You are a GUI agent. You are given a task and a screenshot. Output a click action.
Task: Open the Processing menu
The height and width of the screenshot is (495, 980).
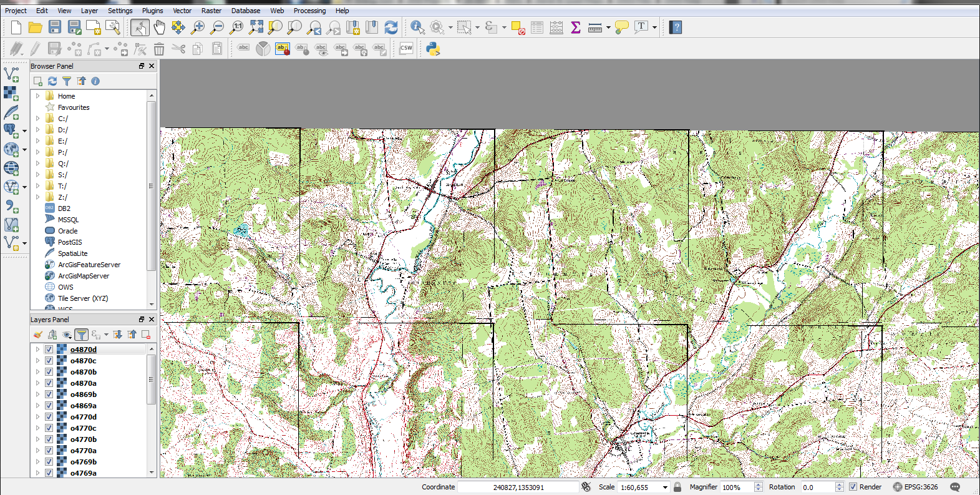point(309,11)
